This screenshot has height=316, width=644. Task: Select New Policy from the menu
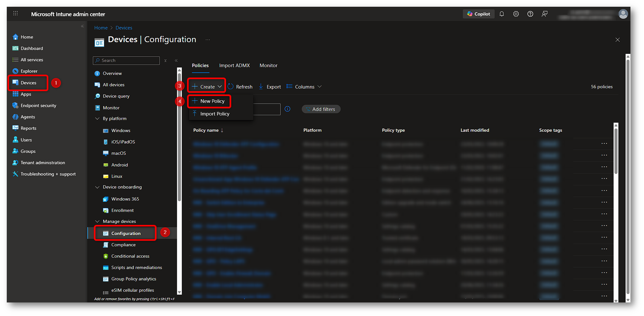212,101
